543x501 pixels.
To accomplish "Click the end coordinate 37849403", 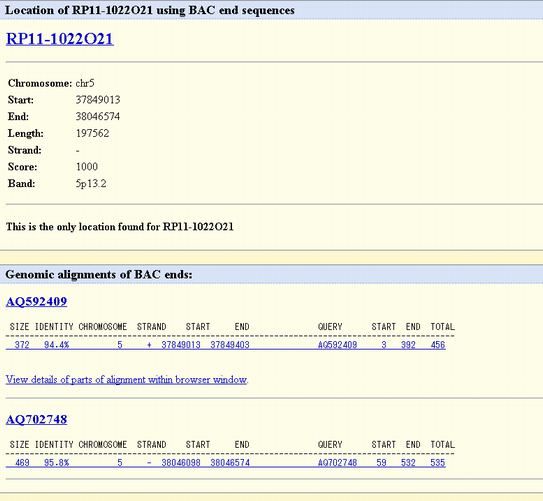I will pos(230,345).
